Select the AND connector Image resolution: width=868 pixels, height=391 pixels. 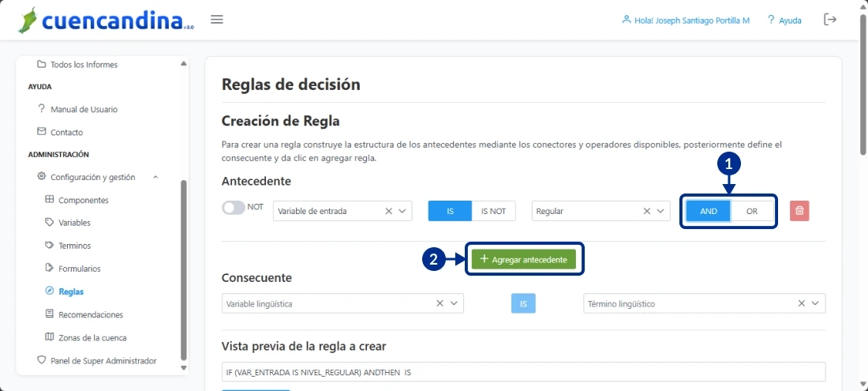708,211
